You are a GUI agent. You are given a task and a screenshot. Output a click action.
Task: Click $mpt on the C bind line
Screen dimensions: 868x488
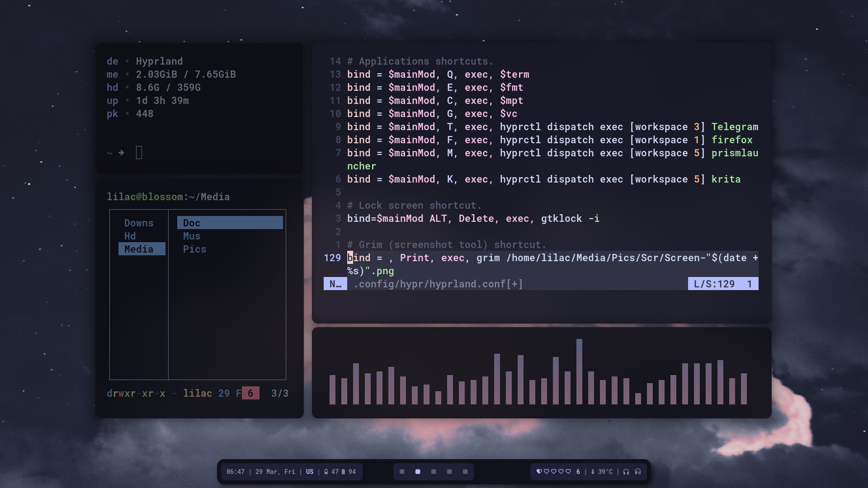[511, 101]
